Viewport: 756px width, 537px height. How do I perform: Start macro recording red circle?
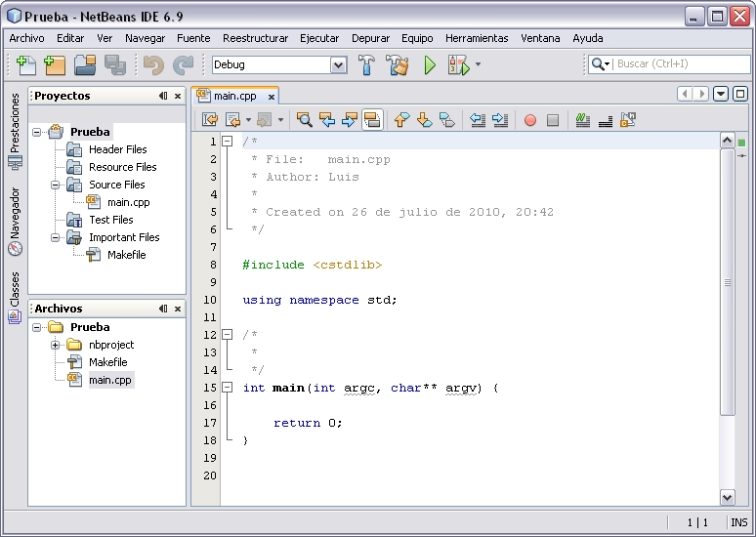tap(530, 120)
